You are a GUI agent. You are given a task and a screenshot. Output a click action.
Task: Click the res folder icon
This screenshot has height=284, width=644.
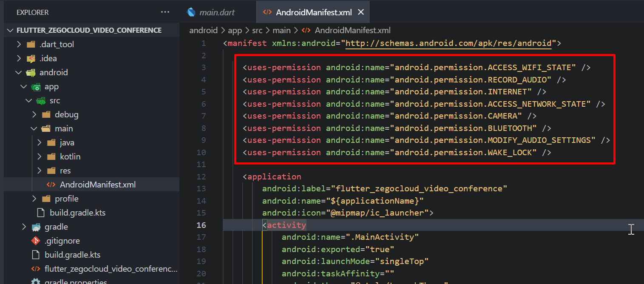click(51, 170)
